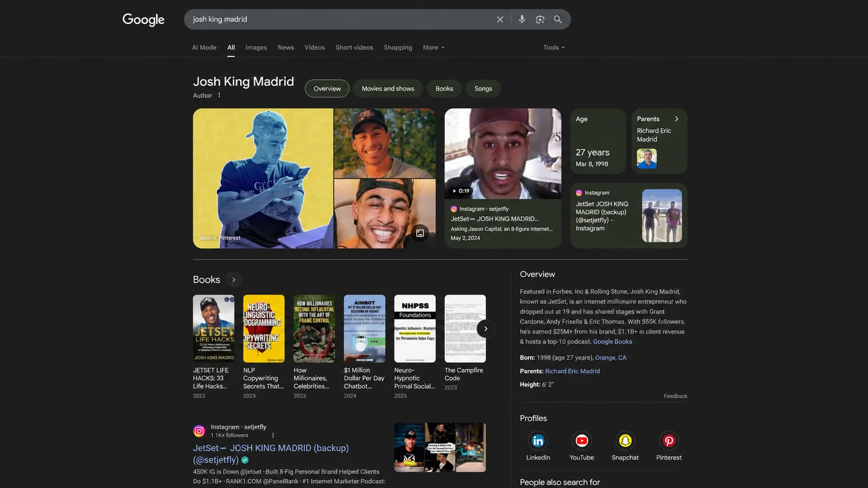Select the Overview chip
Image resolution: width=868 pixels, height=488 pixels.
point(327,88)
